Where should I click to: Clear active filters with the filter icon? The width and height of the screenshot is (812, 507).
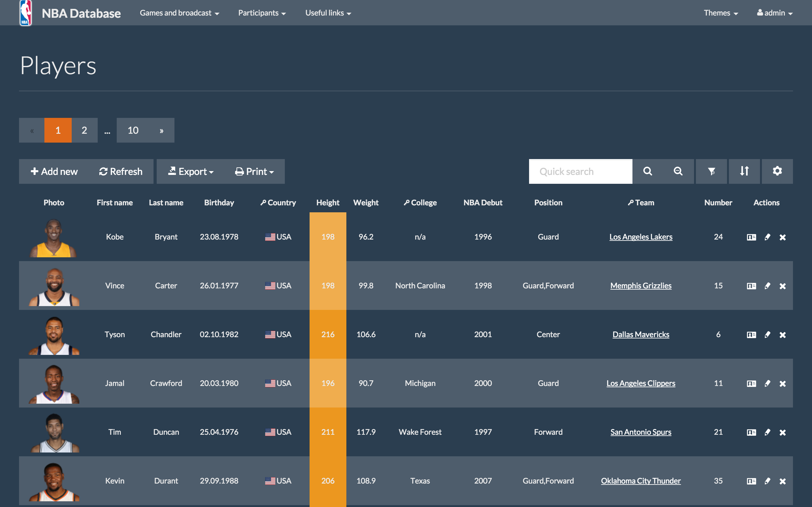(711, 171)
